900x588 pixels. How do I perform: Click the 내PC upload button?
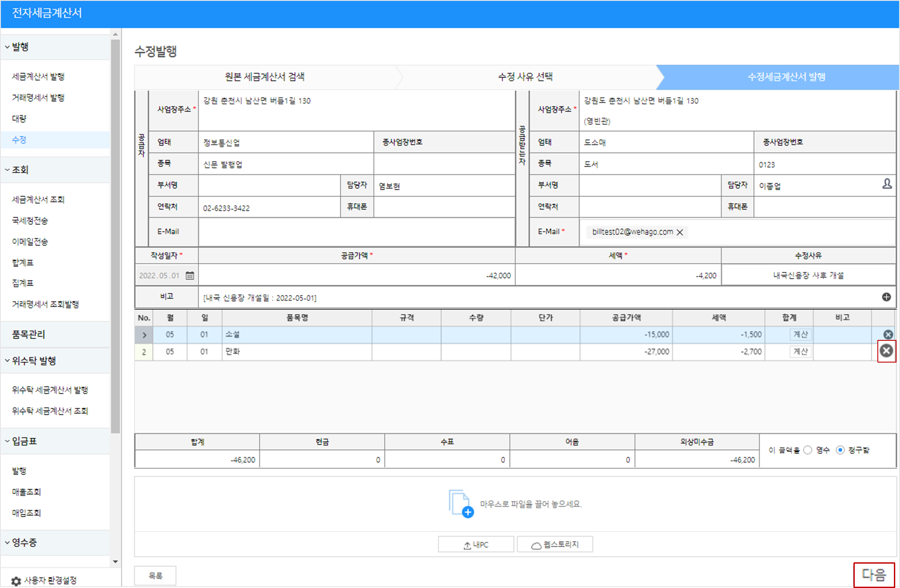(476, 544)
